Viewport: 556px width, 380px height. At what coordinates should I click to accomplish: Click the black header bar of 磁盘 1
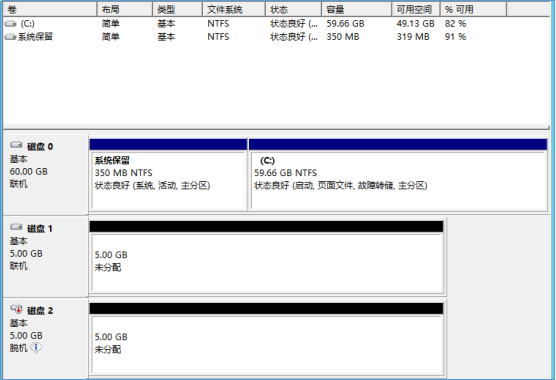[266, 227]
